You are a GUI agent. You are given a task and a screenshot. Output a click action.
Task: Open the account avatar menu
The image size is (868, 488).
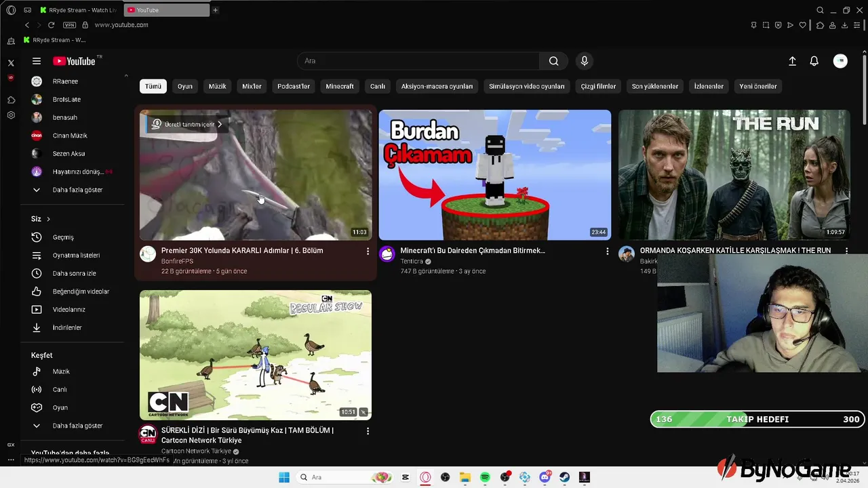tap(840, 61)
